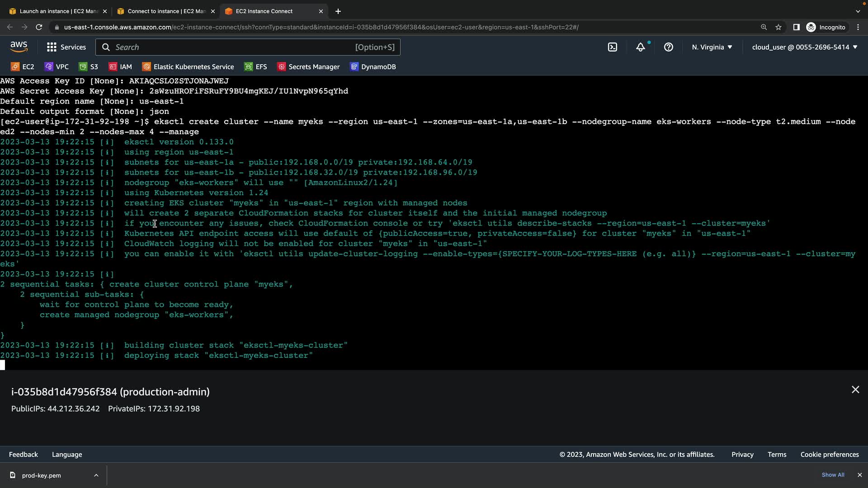The width and height of the screenshot is (868, 488).
Task: Bookmark this page with the star icon
Action: coord(778,27)
